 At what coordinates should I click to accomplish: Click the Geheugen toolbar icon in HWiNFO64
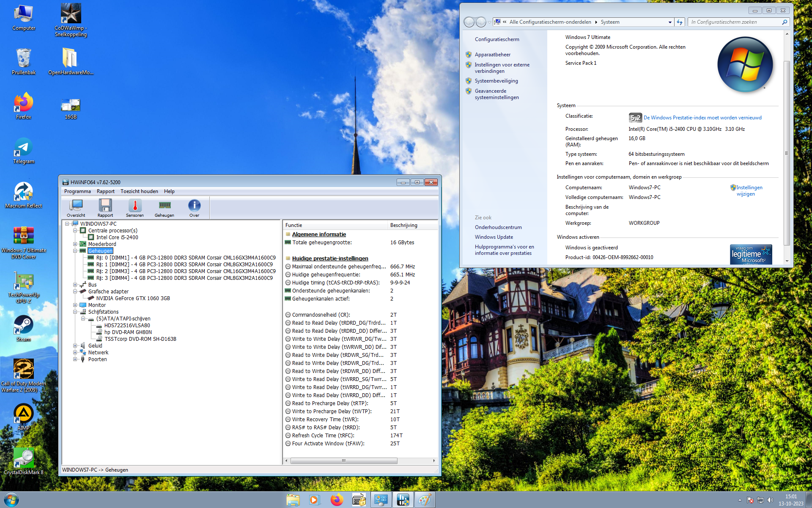[165, 208]
